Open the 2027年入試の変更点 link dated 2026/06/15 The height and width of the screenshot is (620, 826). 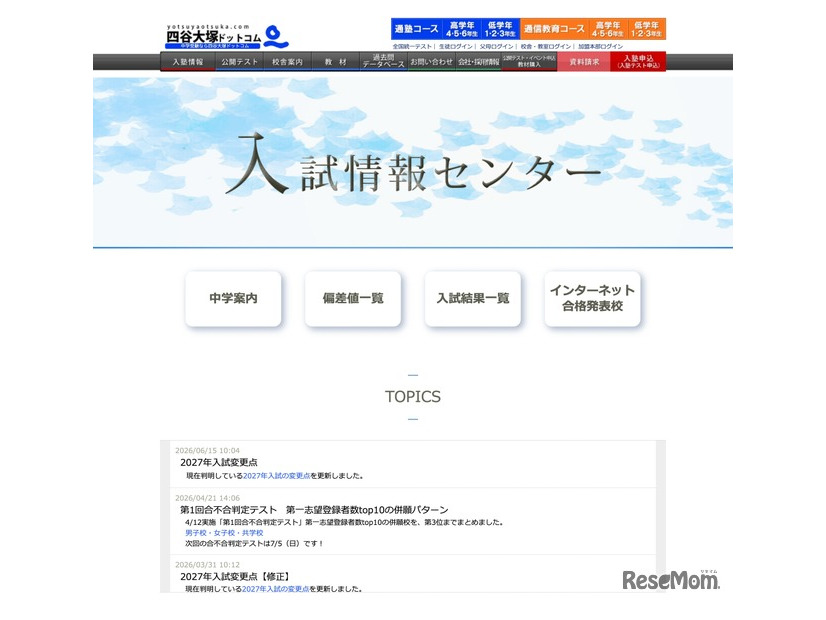(277, 476)
